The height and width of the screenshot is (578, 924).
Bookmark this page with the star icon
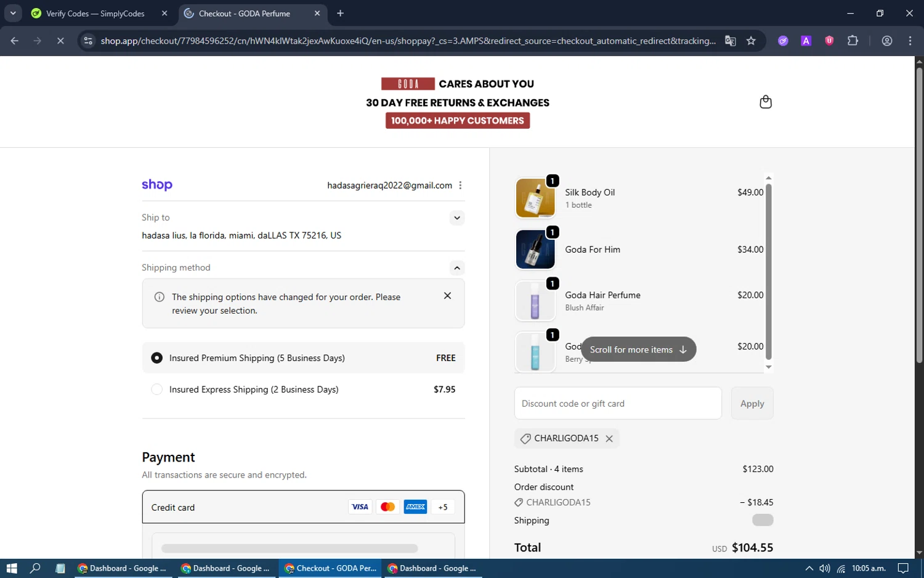(x=751, y=41)
